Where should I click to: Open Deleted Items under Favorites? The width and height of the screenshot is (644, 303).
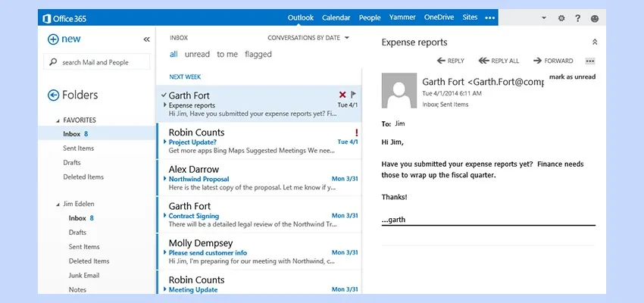coord(83,177)
